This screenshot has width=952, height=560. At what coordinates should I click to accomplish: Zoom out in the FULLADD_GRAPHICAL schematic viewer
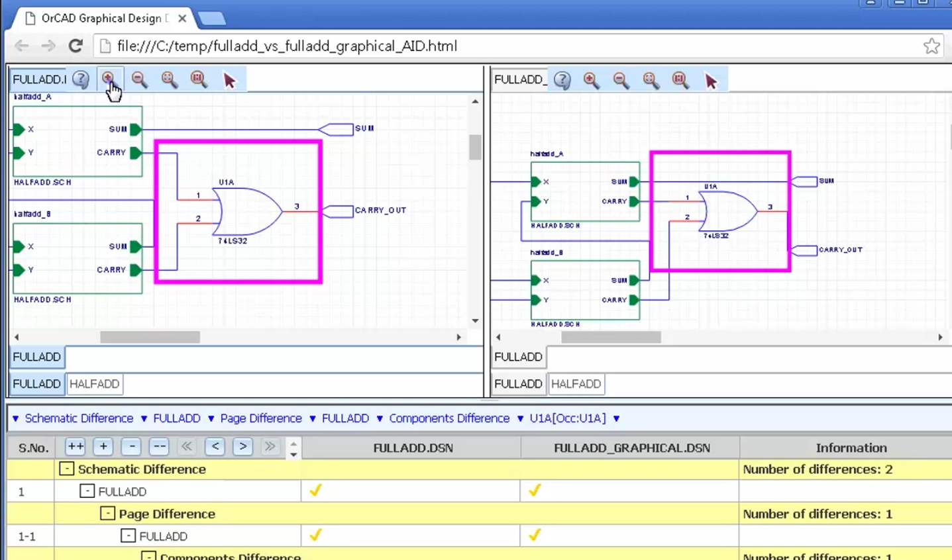[621, 80]
